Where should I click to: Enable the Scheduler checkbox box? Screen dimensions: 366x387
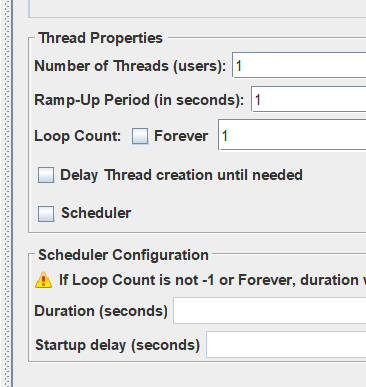point(46,213)
